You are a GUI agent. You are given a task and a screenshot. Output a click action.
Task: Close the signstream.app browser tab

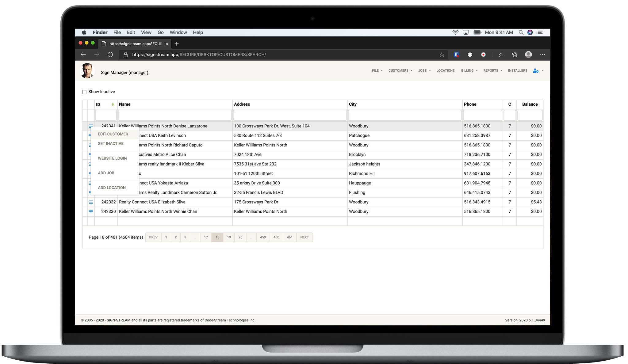click(167, 44)
